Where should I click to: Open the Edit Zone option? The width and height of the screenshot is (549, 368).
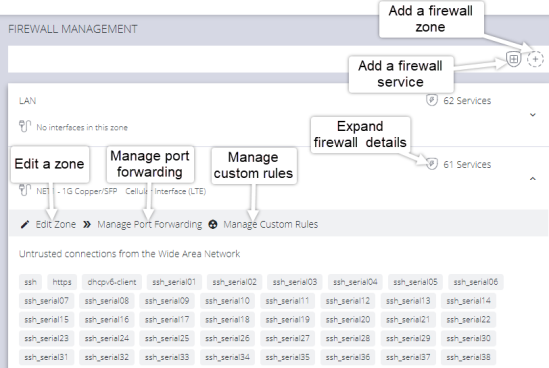click(x=56, y=224)
